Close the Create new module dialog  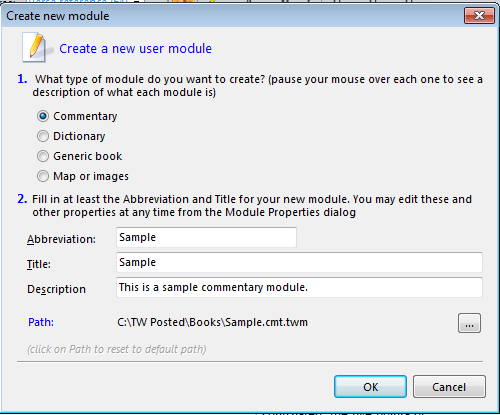click(x=479, y=15)
